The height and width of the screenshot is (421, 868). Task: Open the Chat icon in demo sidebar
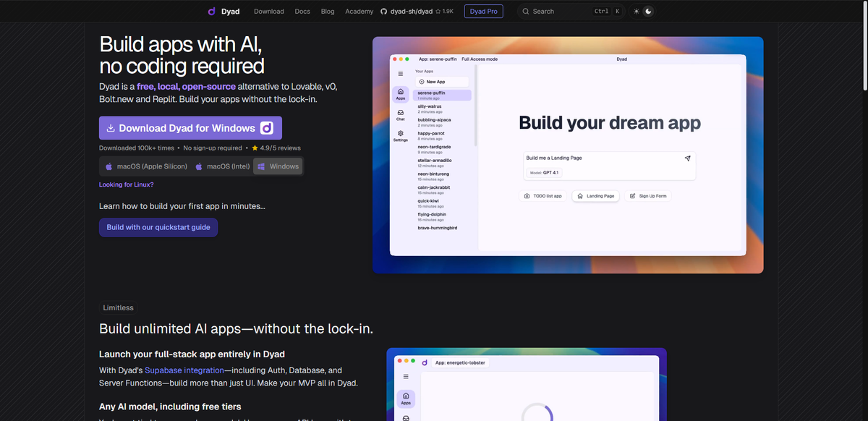400,115
